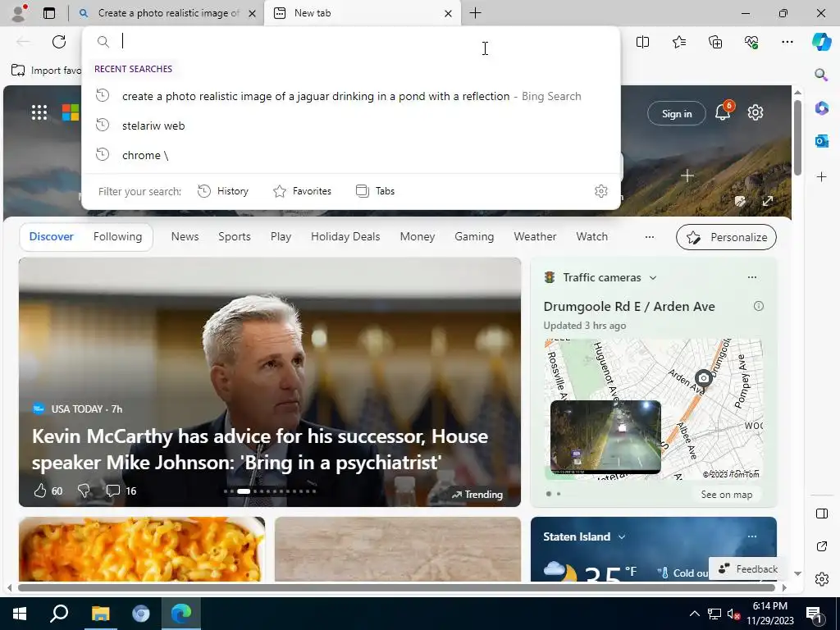
Task: Filter search by Tabs
Action: (376, 191)
